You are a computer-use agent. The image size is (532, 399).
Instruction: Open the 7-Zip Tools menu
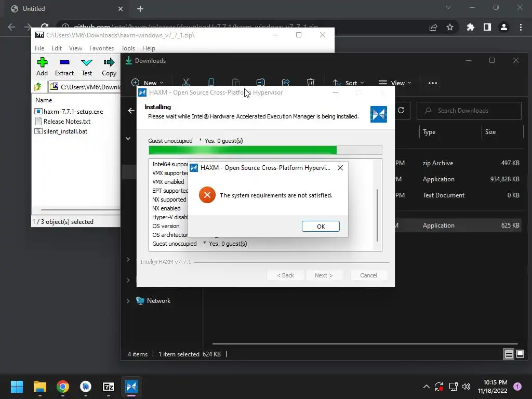coord(128,48)
